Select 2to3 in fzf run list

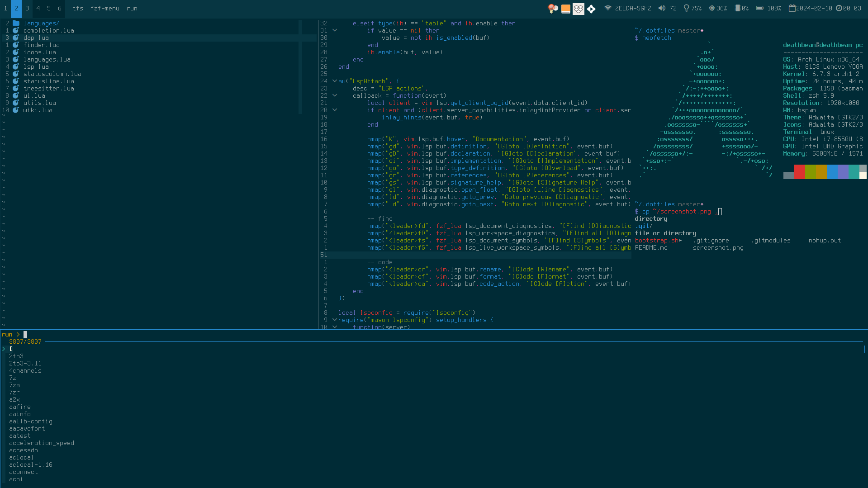pos(16,356)
